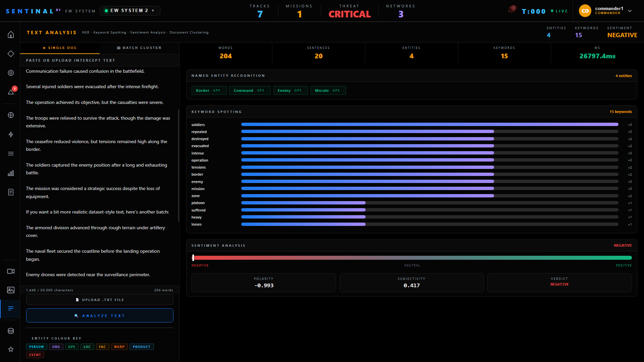The image size is (644, 362).
Task: Click into the intercept text area
Action: tap(99, 176)
